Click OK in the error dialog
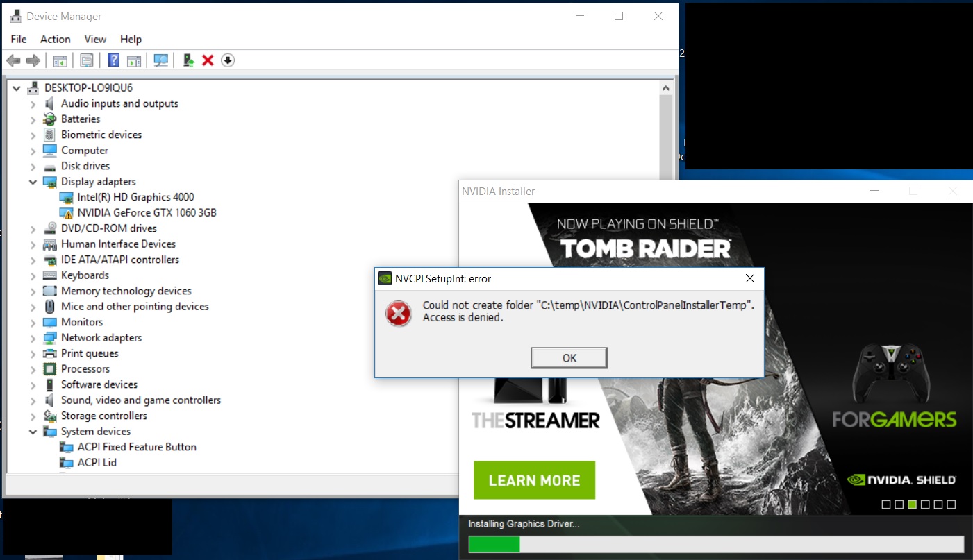Viewport: 973px width, 560px height. pyautogui.click(x=569, y=358)
